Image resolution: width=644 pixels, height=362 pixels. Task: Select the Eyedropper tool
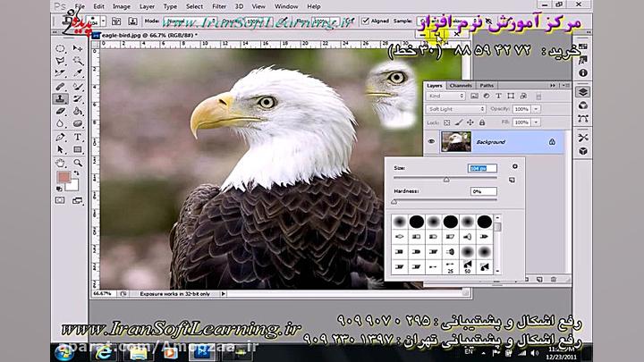pos(77,73)
